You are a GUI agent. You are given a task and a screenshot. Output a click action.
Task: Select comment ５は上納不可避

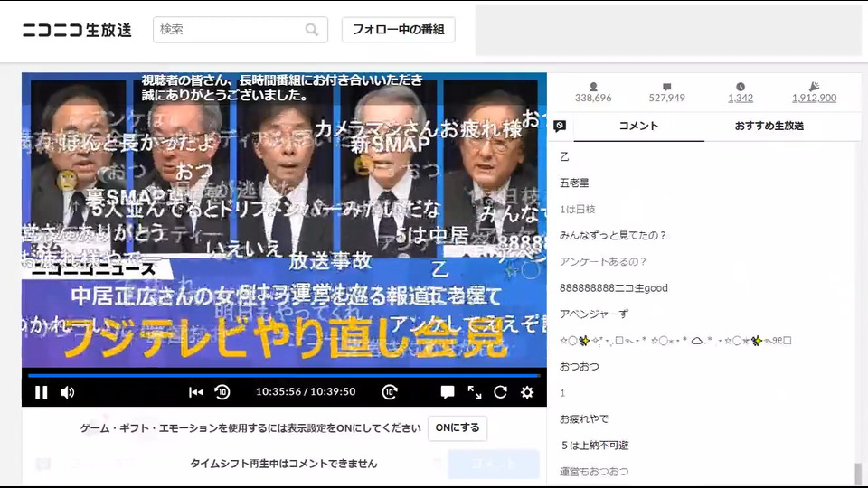click(595, 446)
